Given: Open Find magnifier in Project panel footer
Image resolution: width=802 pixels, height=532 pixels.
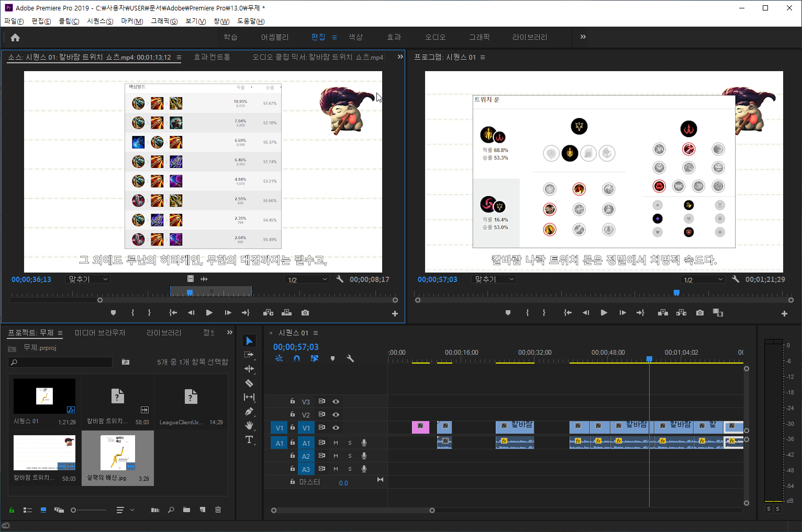Looking at the screenshot, I should click(x=171, y=510).
